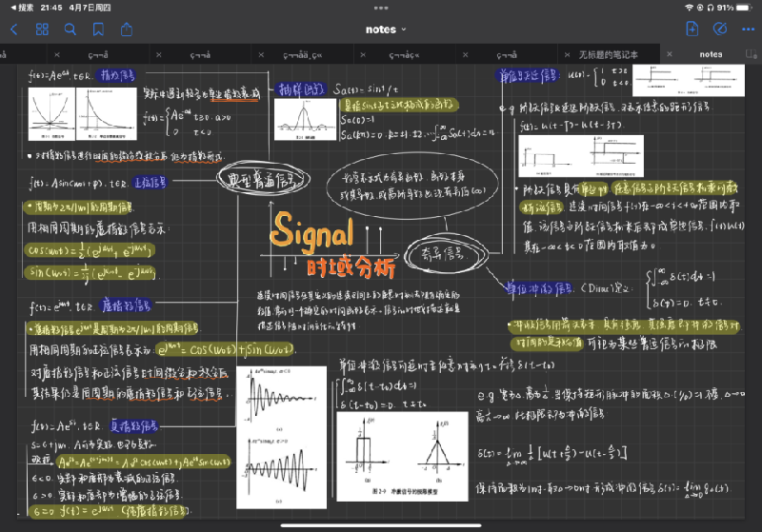This screenshot has width=762, height=532.
Task: Tap the multitasking three dots at top center
Action: (x=381, y=7)
